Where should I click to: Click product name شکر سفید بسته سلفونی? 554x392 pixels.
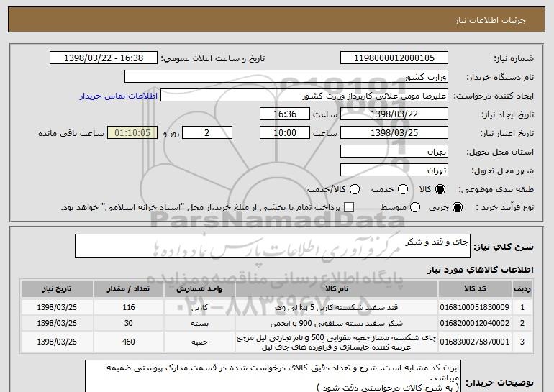coord(337,323)
